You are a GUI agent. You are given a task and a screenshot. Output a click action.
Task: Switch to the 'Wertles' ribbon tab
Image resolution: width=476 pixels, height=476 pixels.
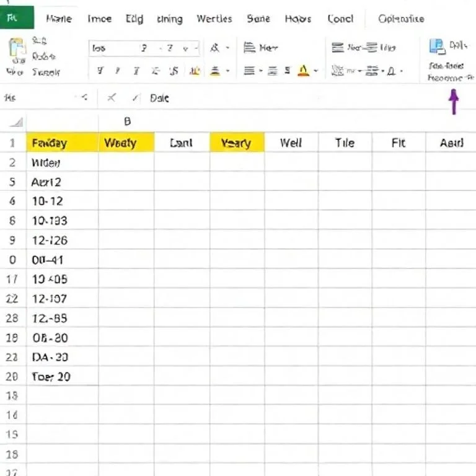coord(214,19)
